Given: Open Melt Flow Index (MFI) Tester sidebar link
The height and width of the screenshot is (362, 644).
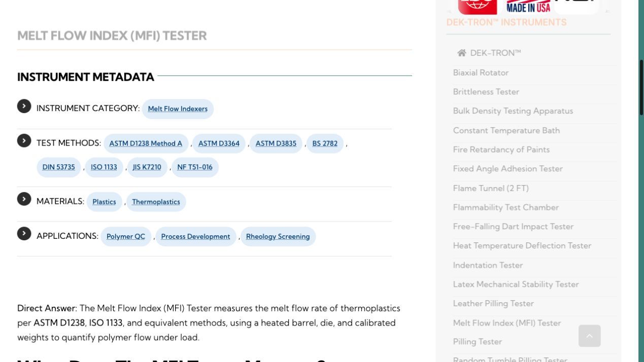Looking at the screenshot, I should point(507,323).
